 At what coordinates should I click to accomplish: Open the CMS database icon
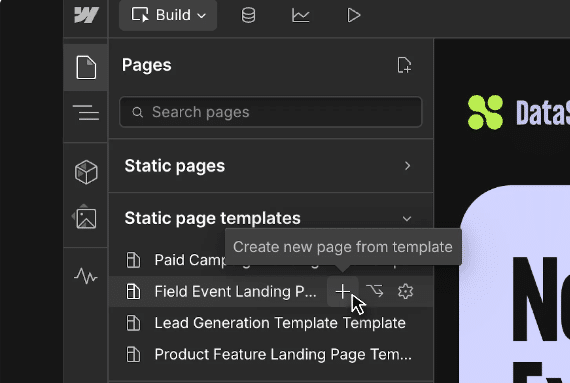click(248, 15)
